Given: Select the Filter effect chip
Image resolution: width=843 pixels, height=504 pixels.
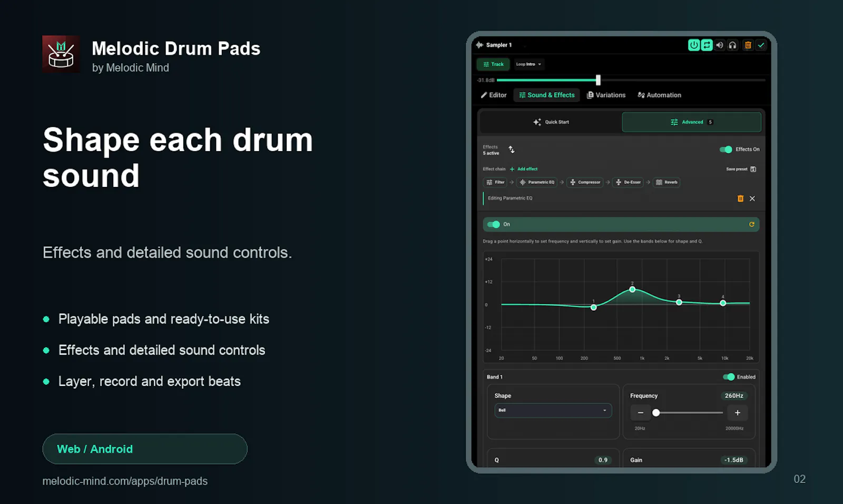Looking at the screenshot, I should (495, 182).
